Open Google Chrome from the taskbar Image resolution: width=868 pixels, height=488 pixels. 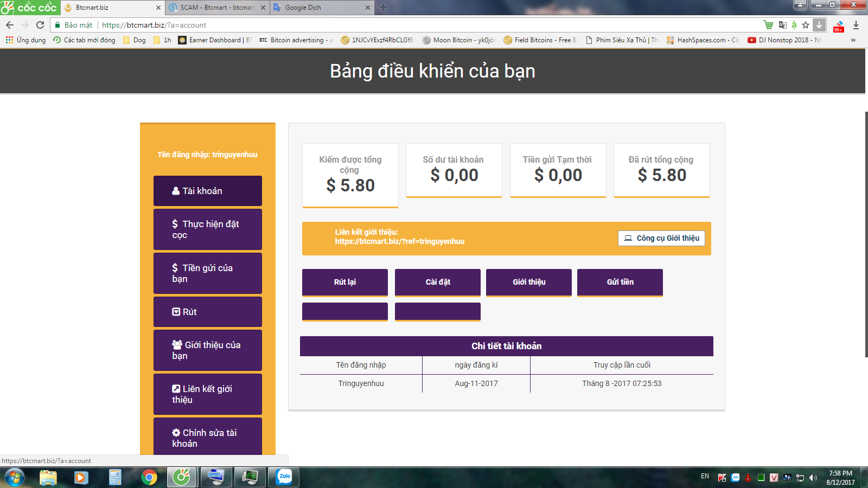coord(149,477)
